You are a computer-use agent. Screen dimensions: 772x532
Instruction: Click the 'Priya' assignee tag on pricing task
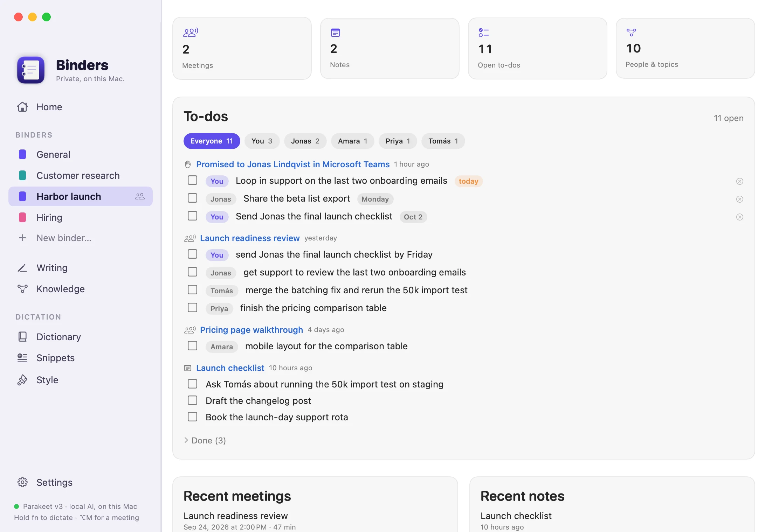219,309
